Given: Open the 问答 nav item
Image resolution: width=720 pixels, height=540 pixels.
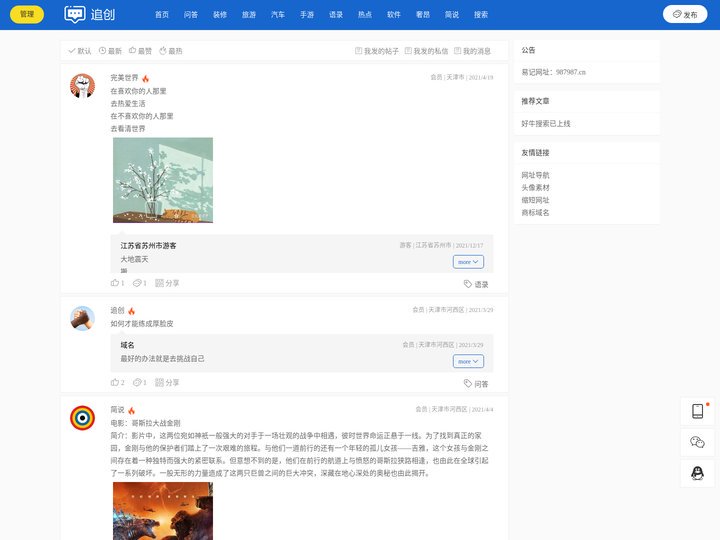Looking at the screenshot, I should [x=191, y=15].
